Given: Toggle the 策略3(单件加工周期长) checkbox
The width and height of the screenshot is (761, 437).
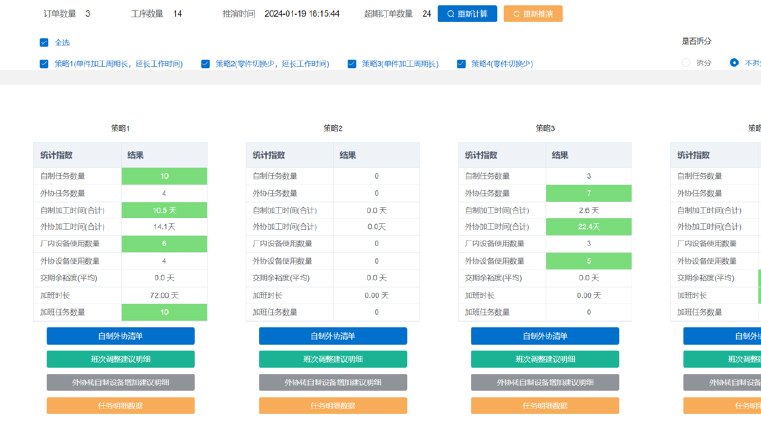Looking at the screenshot, I should click(x=352, y=64).
